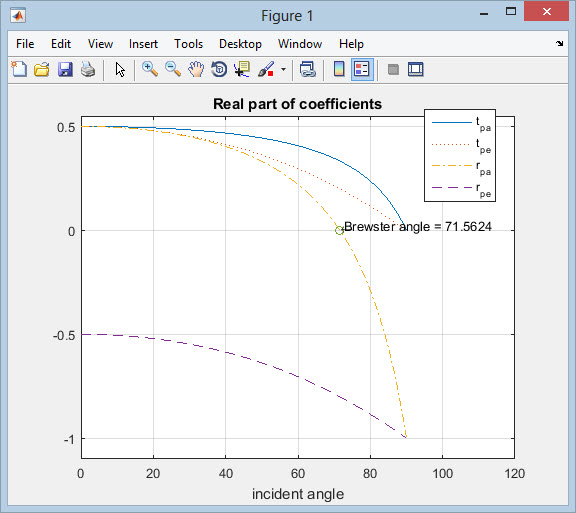
Task: Select the r_pa entry in the legend
Action: 462,168
